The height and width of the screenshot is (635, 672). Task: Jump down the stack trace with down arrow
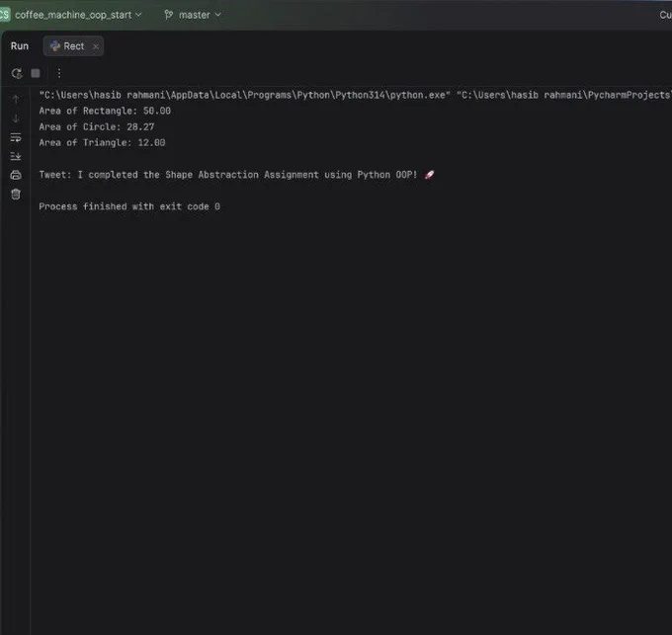pos(16,119)
